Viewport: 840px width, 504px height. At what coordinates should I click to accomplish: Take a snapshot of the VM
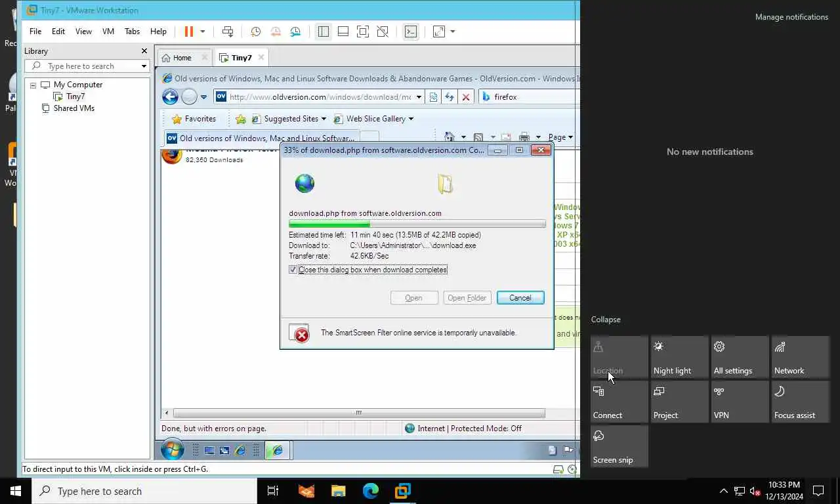[x=255, y=31]
